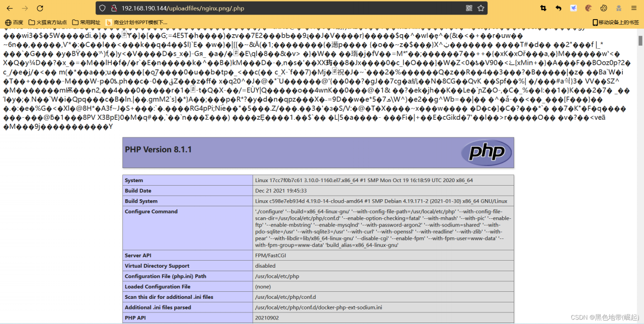
Task: Click the './configure' command value cell
Action: pos(383,228)
